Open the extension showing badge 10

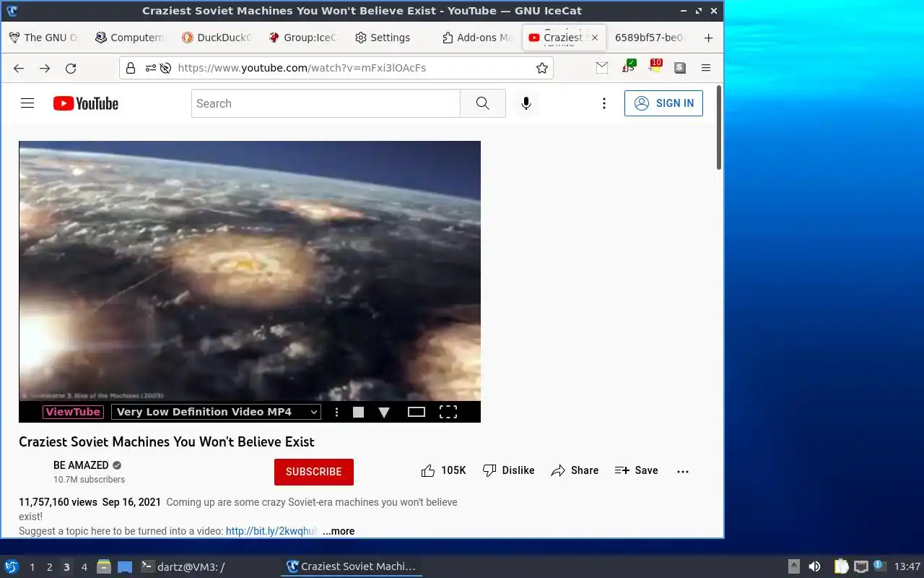pos(654,66)
